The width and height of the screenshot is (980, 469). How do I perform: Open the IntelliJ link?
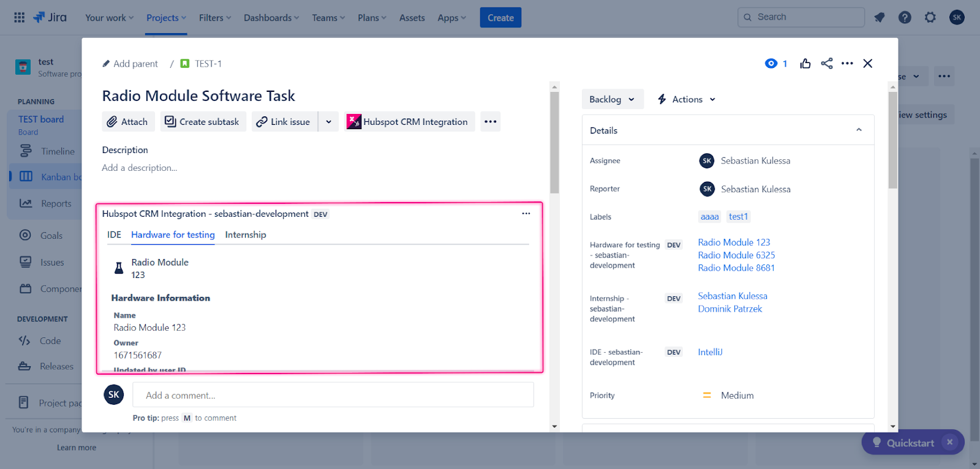[710, 352]
